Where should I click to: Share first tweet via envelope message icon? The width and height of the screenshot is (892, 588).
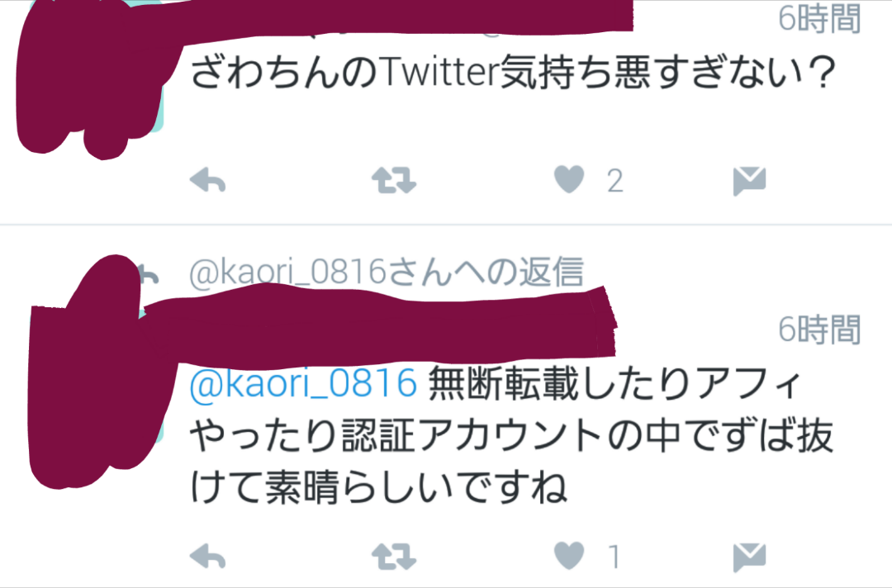point(749,182)
